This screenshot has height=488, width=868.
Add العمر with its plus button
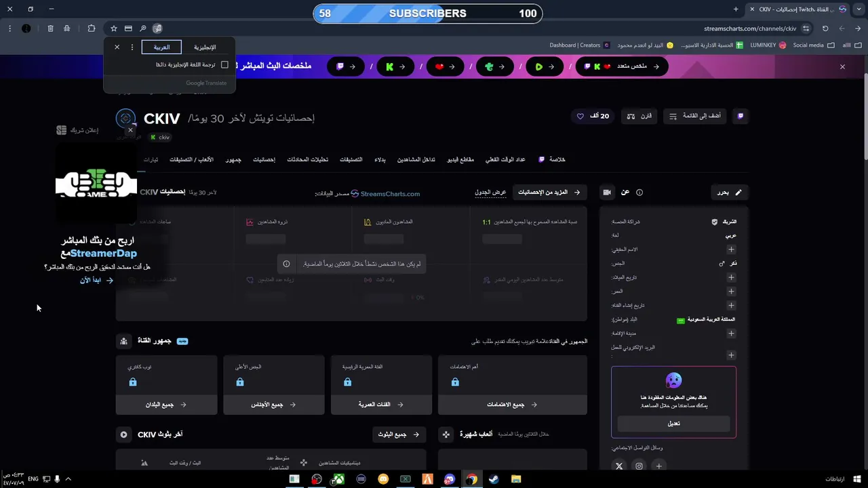tap(731, 291)
